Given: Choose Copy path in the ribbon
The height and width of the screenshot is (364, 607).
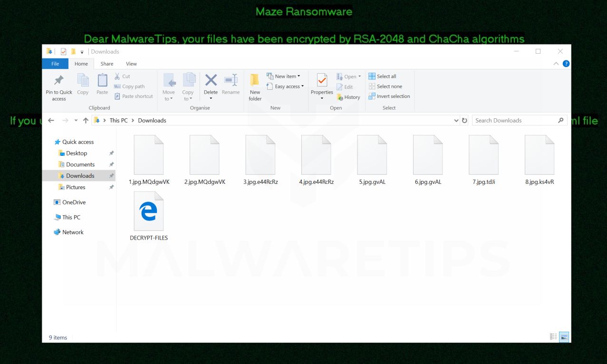Looking at the screenshot, I should (x=129, y=86).
